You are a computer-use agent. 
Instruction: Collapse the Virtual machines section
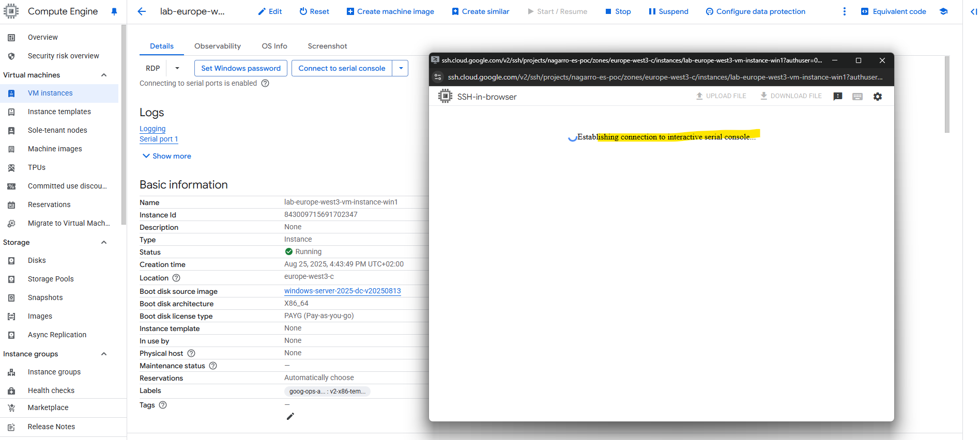104,75
